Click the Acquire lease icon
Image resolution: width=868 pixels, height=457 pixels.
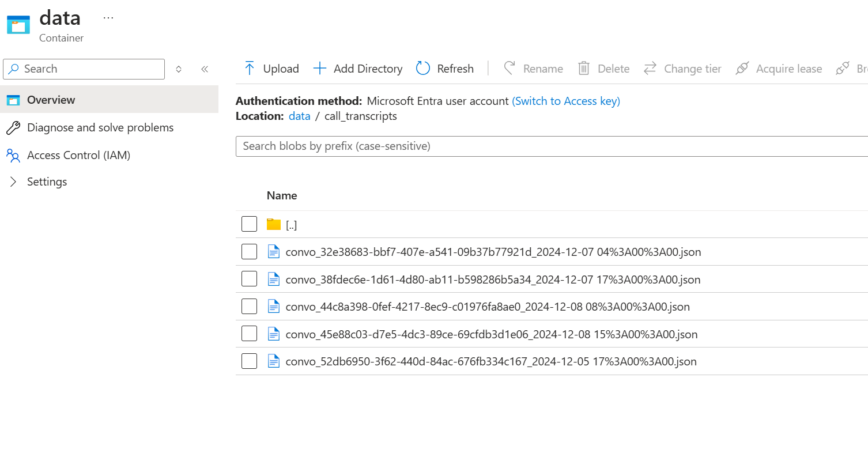(x=742, y=69)
